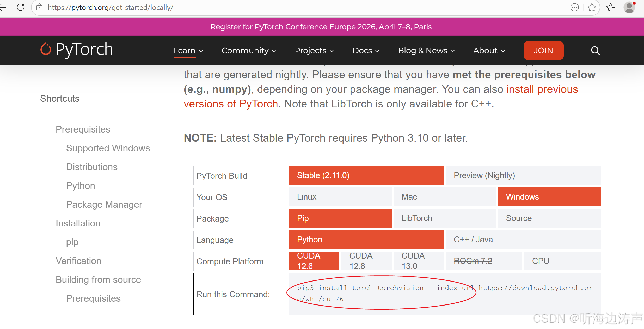644x329 pixels.
Task: Go to Supported Windows shortcut
Action: point(108,148)
